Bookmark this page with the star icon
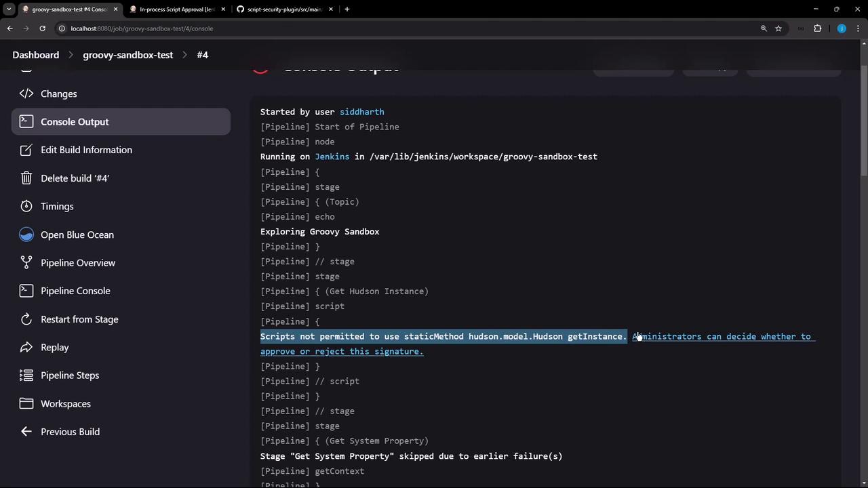Image resolution: width=868 pixels, height=488 pixels. [778, 28]
